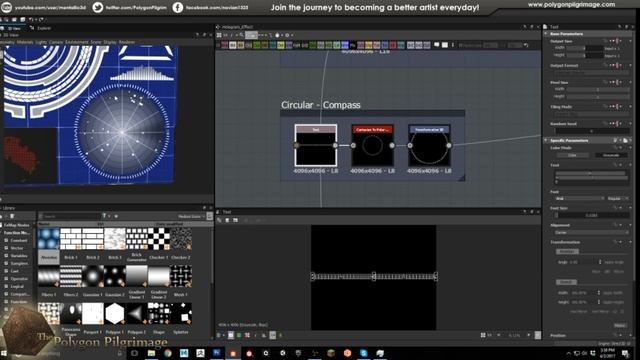Set Color Mode to Color

[573, 156]
